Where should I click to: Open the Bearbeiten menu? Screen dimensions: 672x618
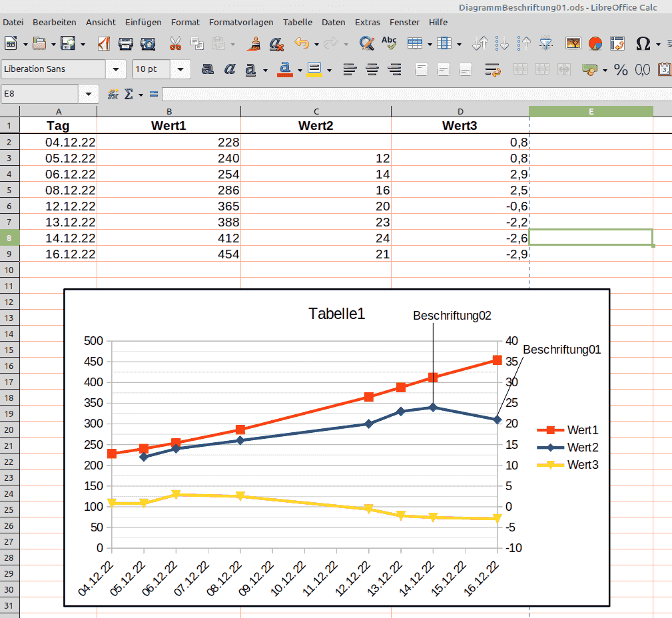[55, 22]
